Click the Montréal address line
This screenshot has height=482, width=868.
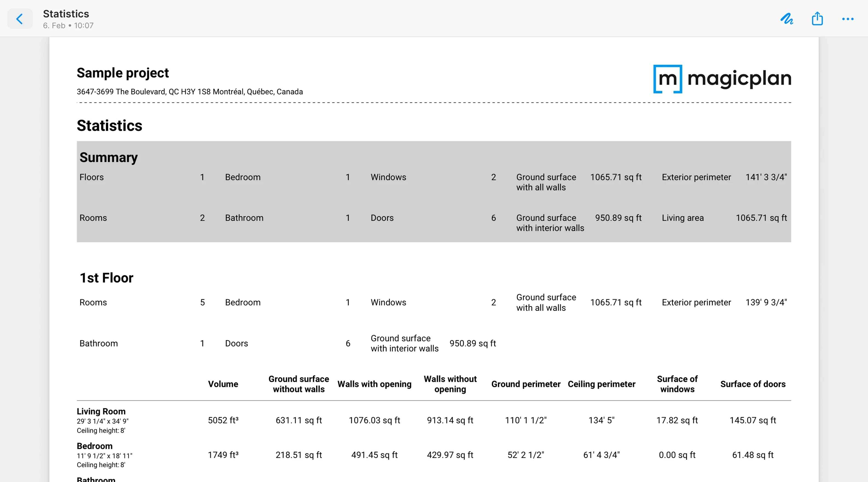[190, 92]
